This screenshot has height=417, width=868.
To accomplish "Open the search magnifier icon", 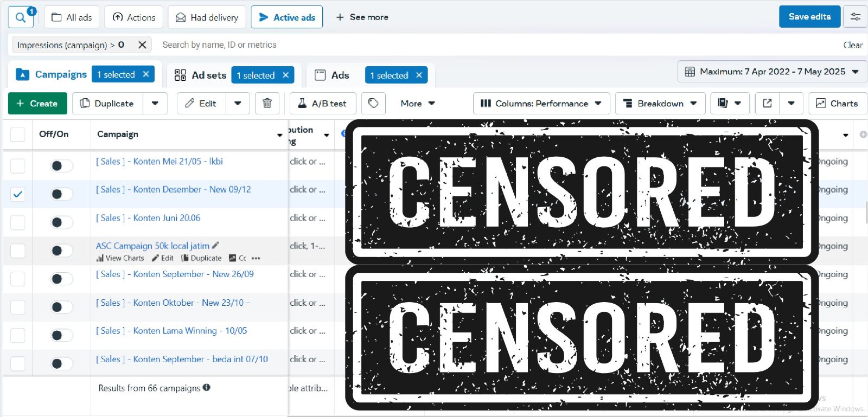I will pos(21,17).
